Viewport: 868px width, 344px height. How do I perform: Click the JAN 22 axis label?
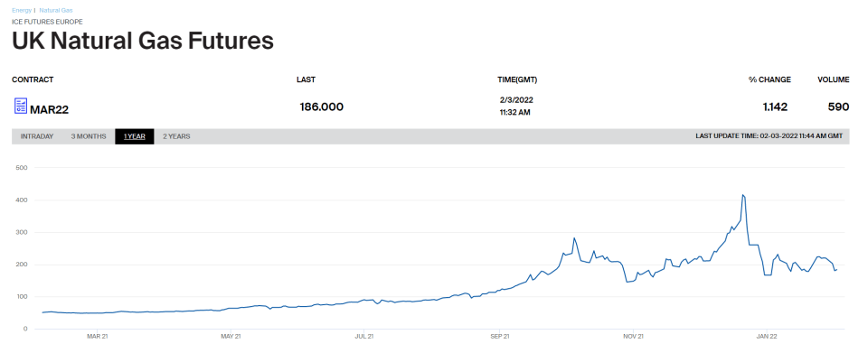(768, 336)
